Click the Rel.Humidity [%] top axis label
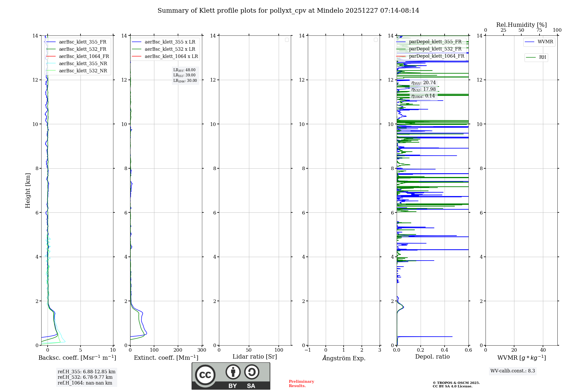Image resolution: width=577 pixels, height=392 pixels. 521,25
